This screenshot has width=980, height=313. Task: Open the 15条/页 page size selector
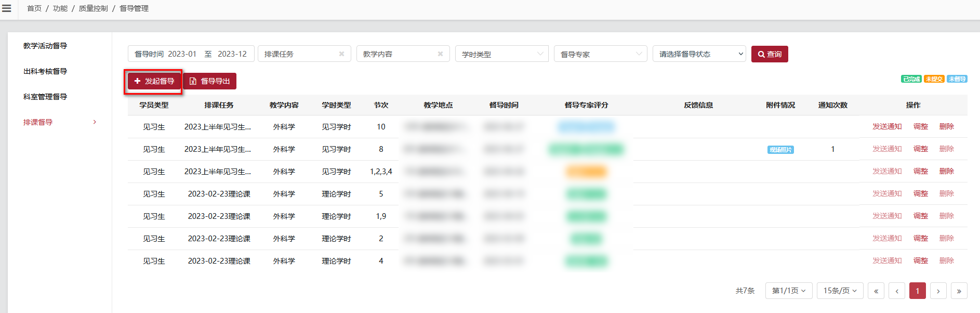[840, 291]
